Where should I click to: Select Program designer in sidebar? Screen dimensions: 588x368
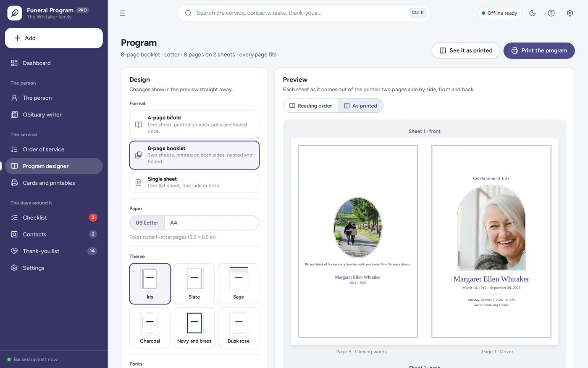pos(54,166)
